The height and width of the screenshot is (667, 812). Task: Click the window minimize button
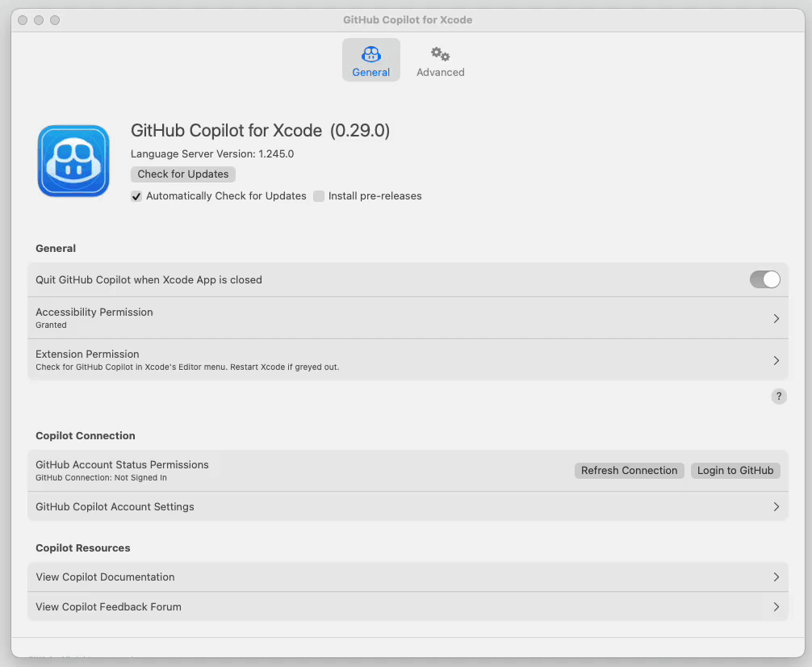[x=39, y=20]
